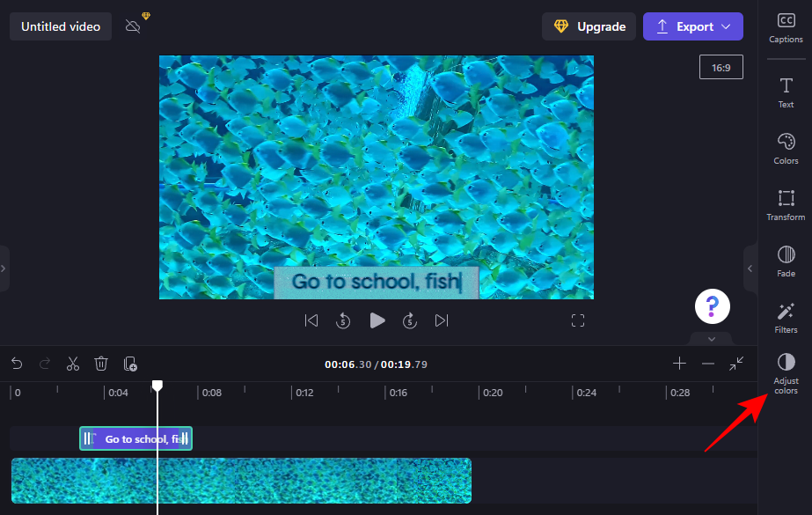The image size is (812, 515).
Task: Open the Export dropdown
Action: tap(693, 26)
